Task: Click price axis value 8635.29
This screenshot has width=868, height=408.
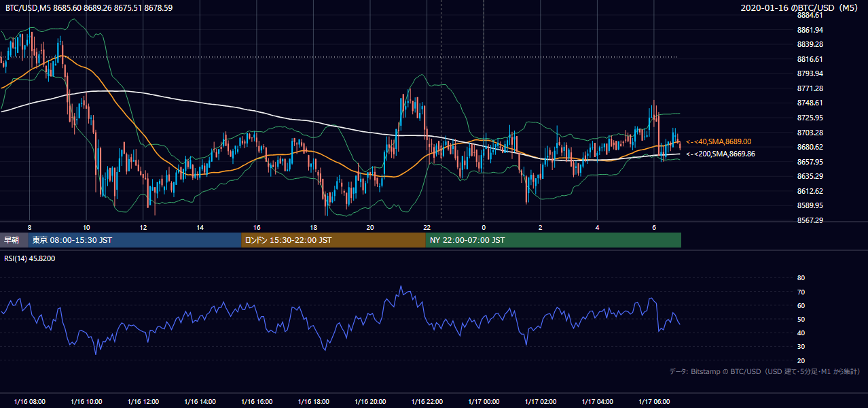Action: click(810, 176)
